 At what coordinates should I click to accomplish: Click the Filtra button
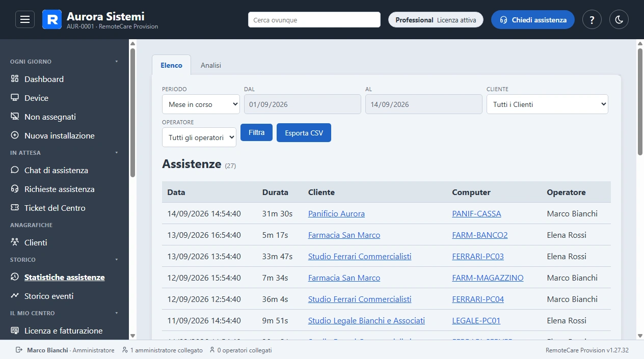[257, 132]
